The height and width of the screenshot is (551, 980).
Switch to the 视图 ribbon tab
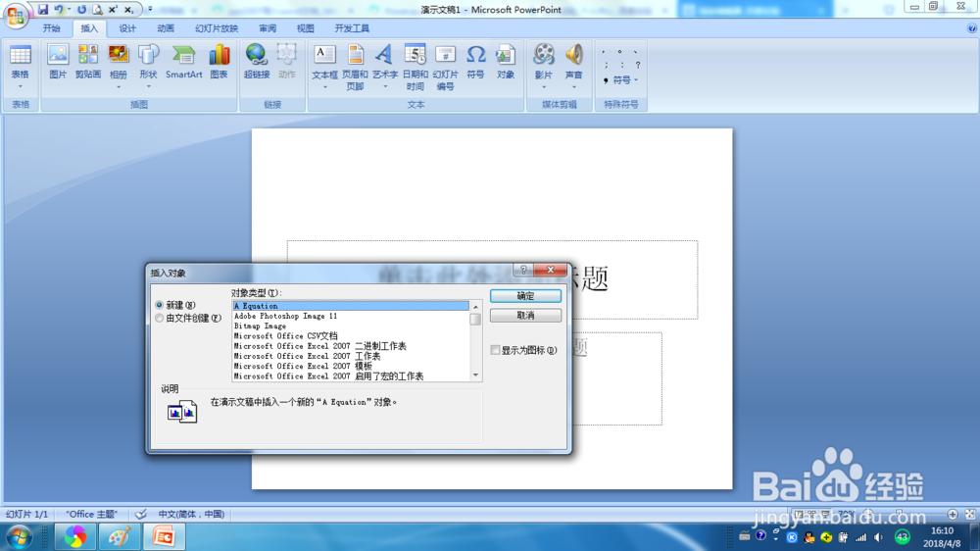click(305, 28)
